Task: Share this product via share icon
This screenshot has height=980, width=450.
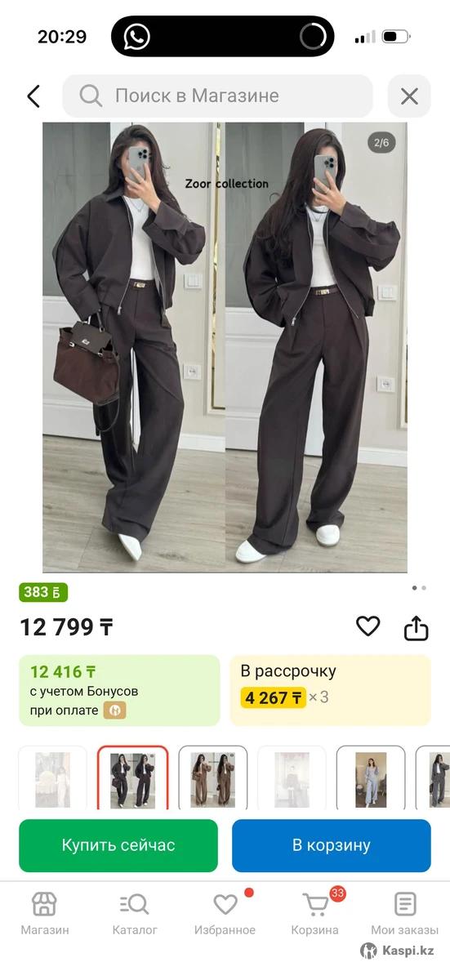Action: [417, 627]
